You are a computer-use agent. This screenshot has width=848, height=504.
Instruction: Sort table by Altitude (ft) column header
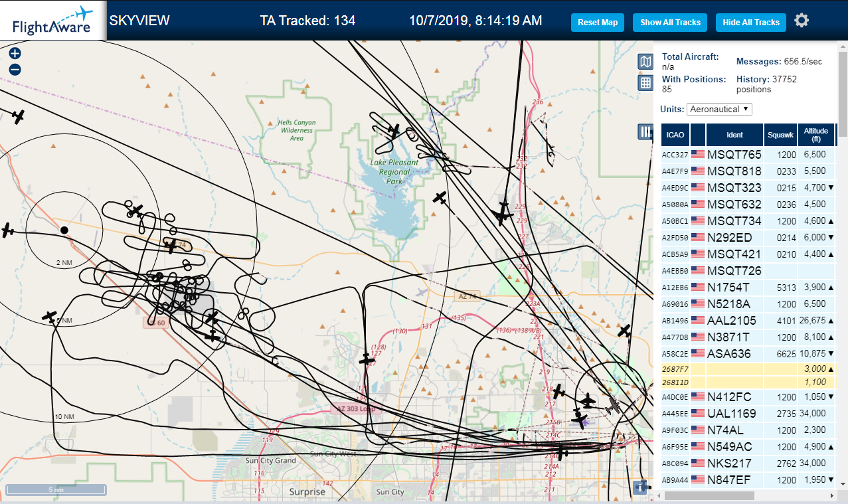pyautogui.click(x=816, y=135)
